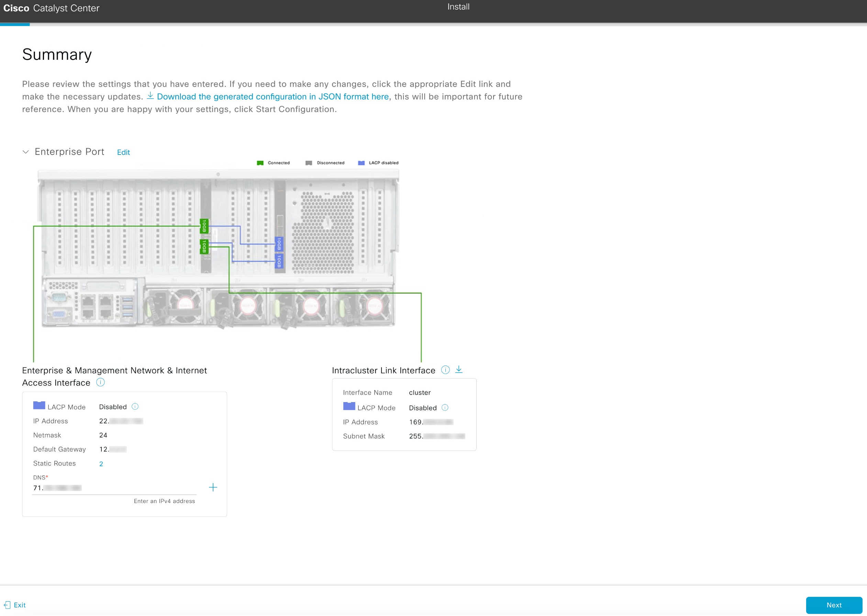This screenshot has height=616, width=867.
Task: Open the LACP Mode info icon in the Intracluster card
Action: pos(445,408)
